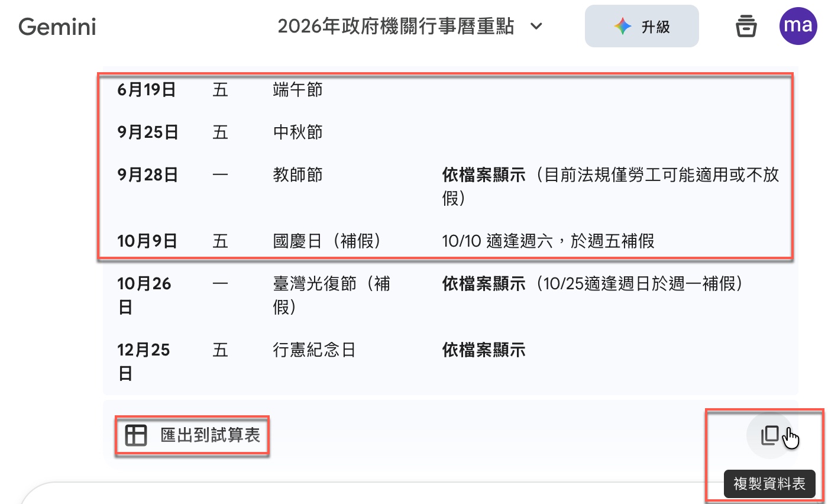Click the Gemini wordmark at top left
The width and height of the screenshot is (828, 504).
[x=57, y=26]
